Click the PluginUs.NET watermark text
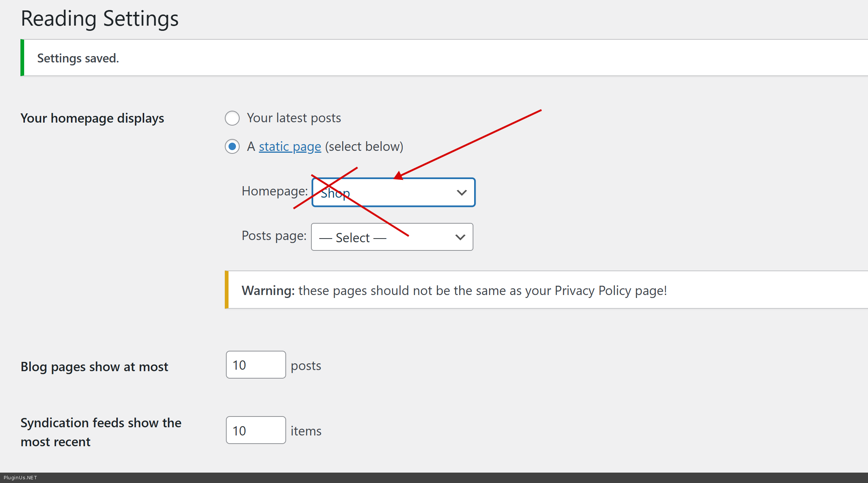 tap(20, 478)
